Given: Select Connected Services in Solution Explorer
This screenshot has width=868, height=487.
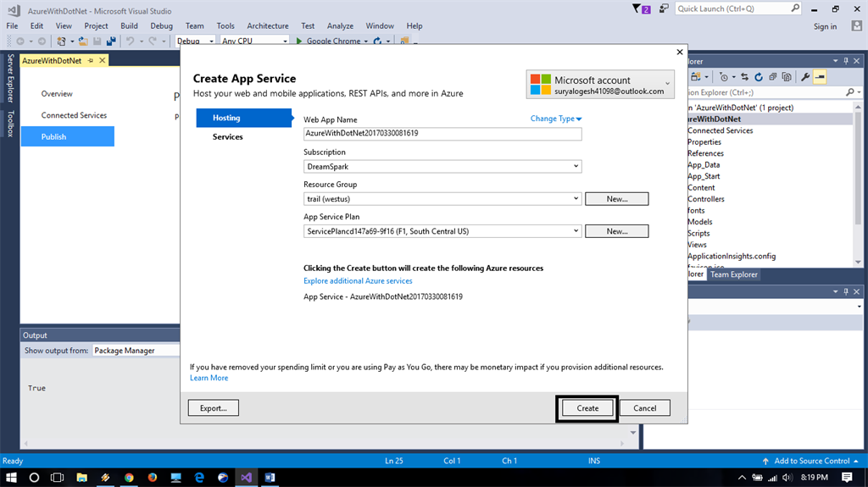Looking at the screenshot, I should (721, 130).
